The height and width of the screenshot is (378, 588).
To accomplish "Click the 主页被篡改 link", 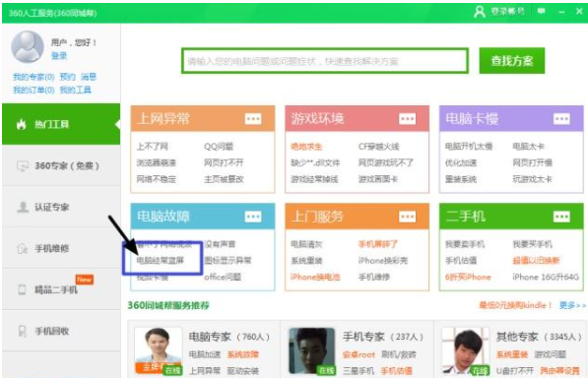I will click(224, 179).
